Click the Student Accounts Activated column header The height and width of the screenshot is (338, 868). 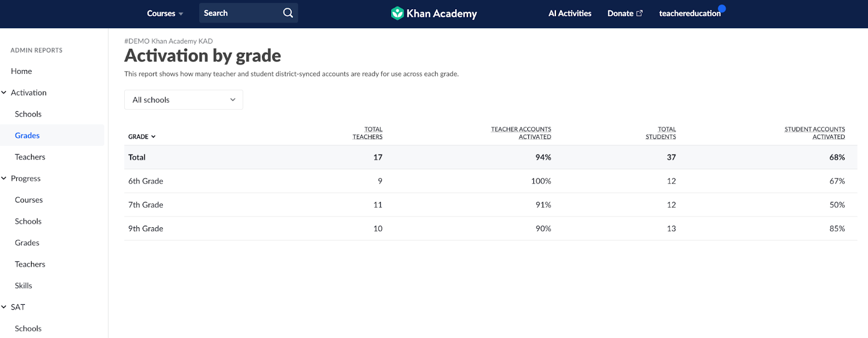(814, 133)
